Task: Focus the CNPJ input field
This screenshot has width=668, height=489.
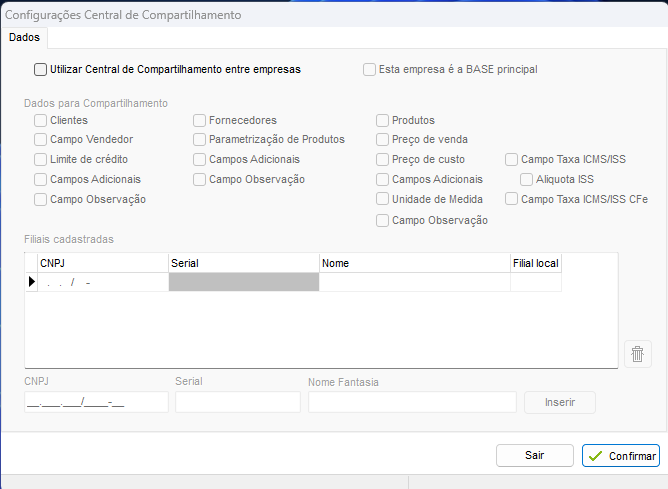Action: pos(96,402)
